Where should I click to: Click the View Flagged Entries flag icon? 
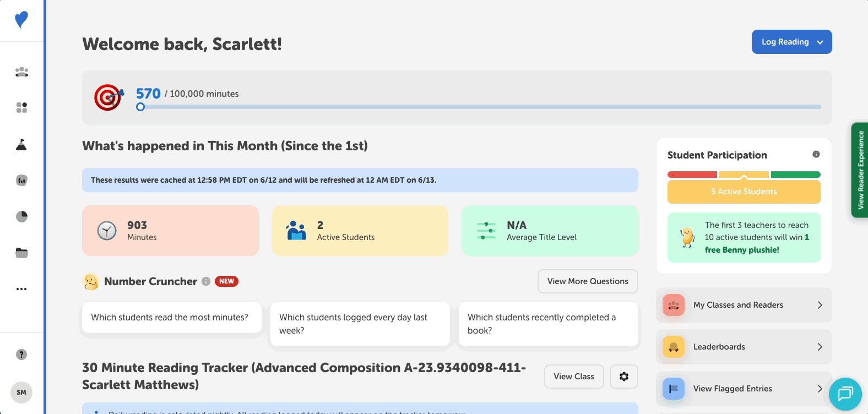[674, 389]
